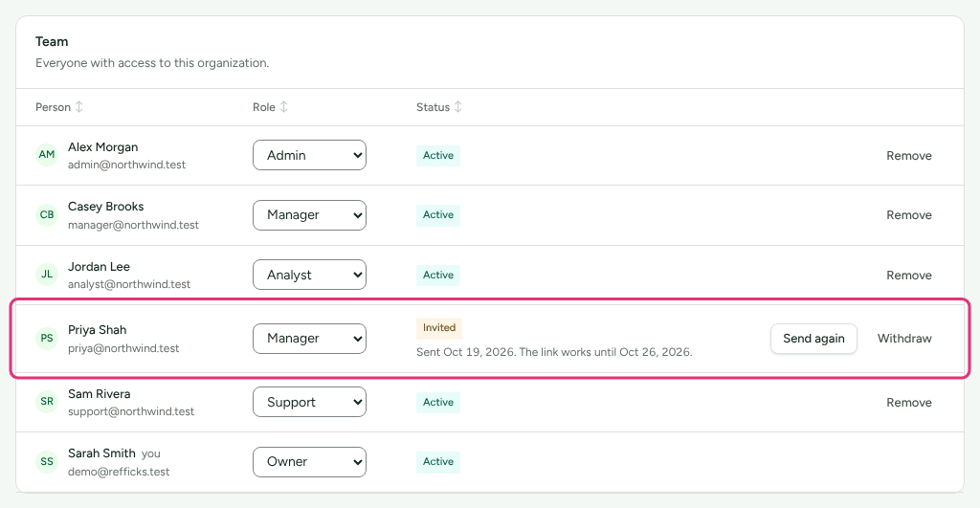The height and width of the screenshot is (508, 980).
Task: Click the name Sarah Smith
Action: coord(101,453)
